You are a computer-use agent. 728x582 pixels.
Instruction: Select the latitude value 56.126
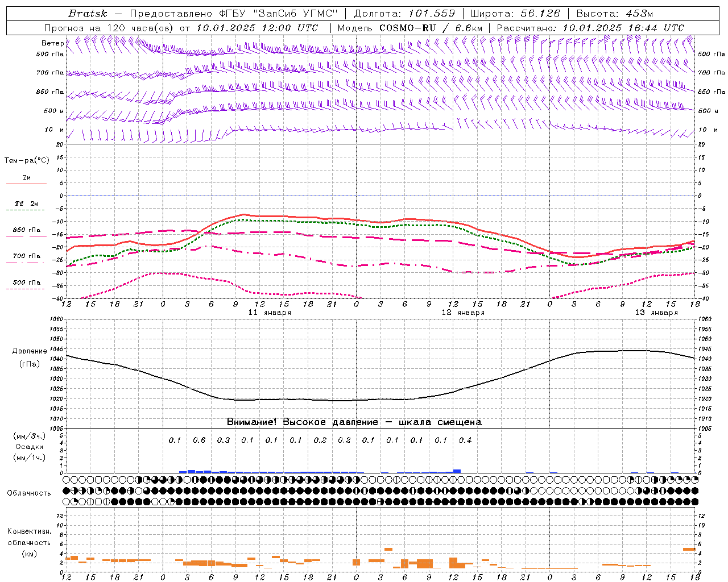pos(540,14)
